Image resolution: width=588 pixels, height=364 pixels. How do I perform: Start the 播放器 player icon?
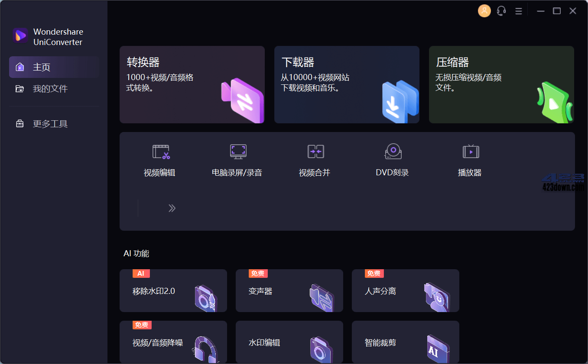click(x=470, y=152)
